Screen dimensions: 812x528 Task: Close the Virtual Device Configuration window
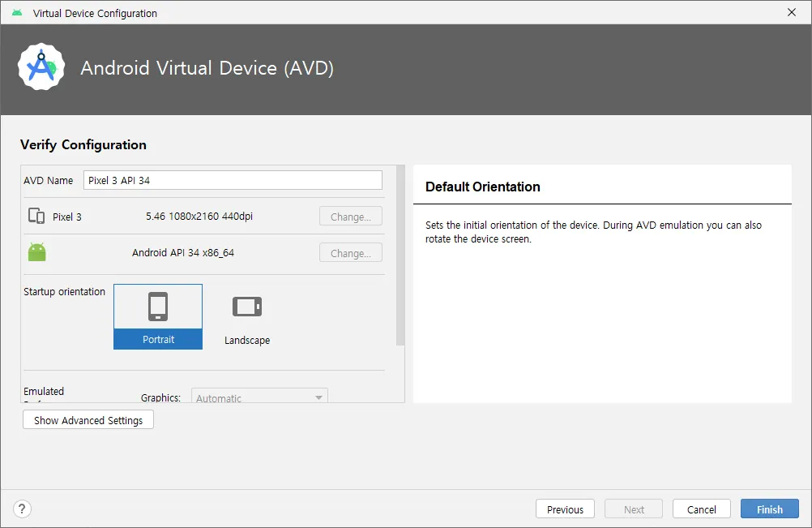click(792, 12)
